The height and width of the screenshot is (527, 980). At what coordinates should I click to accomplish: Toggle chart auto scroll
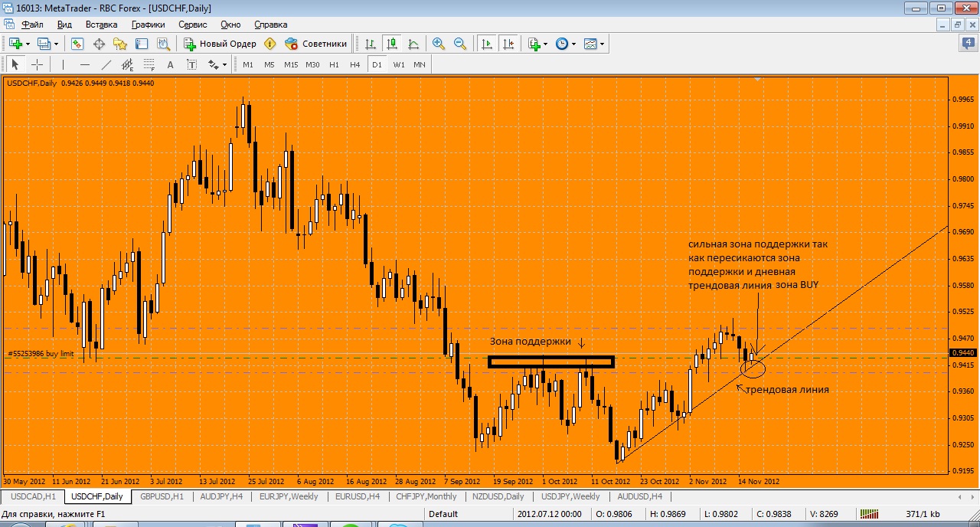click(486, 44)
